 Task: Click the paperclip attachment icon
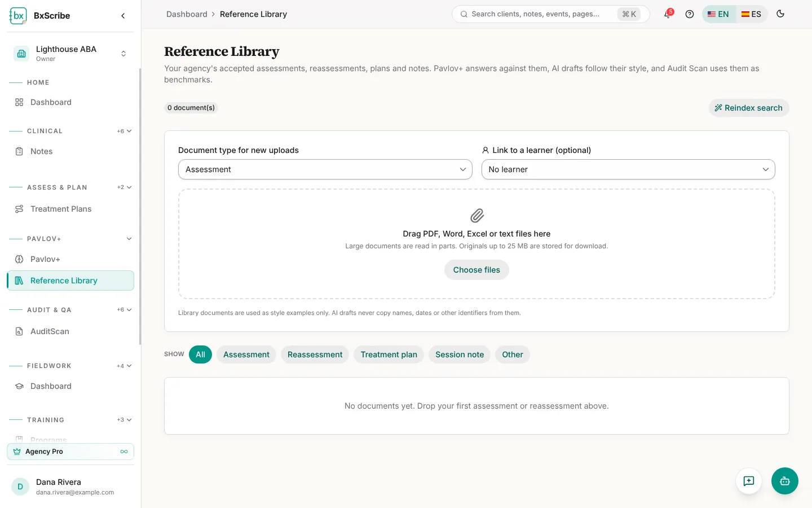pos(477,216)
